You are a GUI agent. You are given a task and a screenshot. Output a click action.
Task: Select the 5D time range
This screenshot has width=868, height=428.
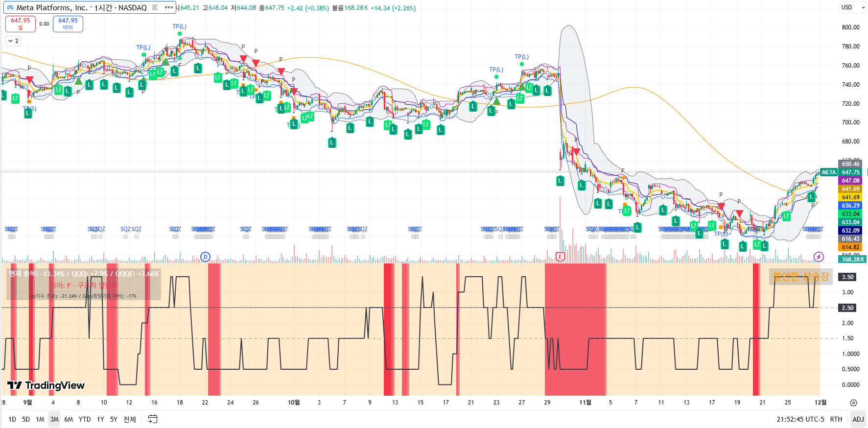pyautogui.click(x=26, y=419)
